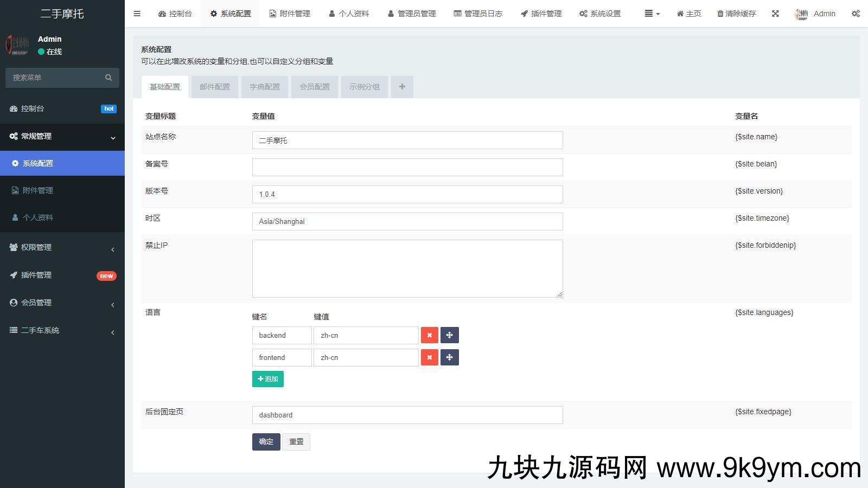
Task: Switch to the 会员配置 tab
Action: tap(315, 87)
